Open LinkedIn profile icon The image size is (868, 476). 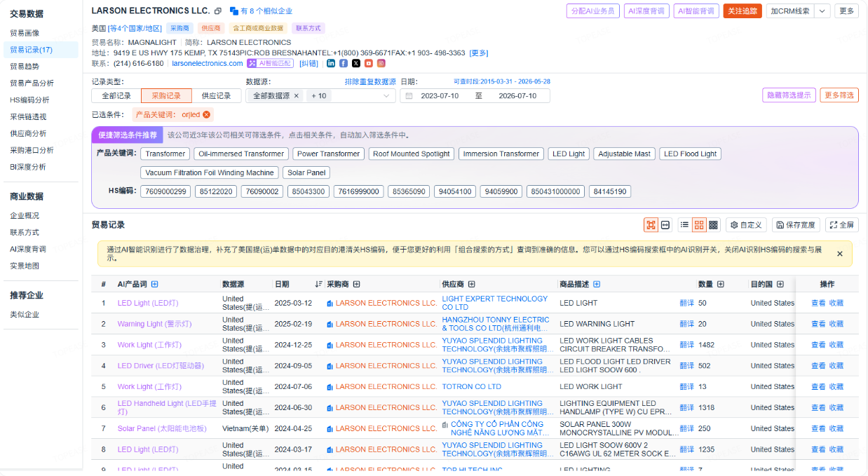pyautogui.click(x=331, y=63)
